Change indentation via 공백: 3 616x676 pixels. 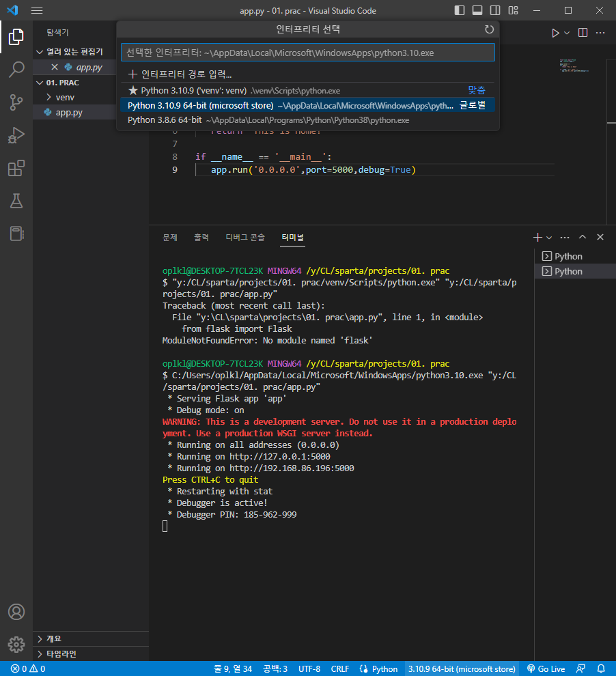(x=275, y=668)
